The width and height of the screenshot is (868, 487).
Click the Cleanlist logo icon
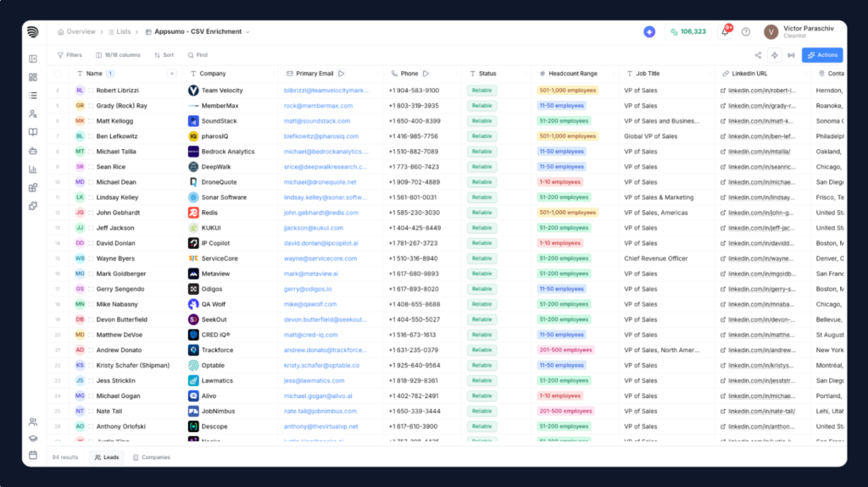[33, 32]
